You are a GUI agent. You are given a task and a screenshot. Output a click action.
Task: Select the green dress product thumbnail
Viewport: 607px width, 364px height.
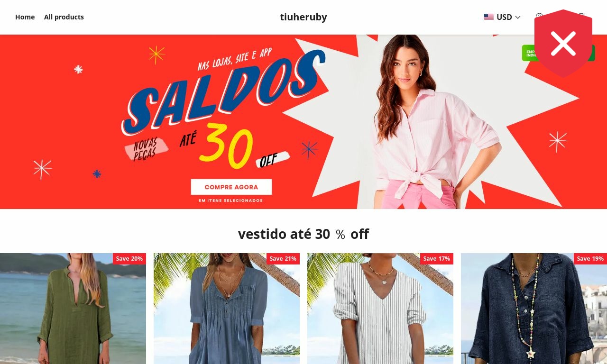click(73, 309)
